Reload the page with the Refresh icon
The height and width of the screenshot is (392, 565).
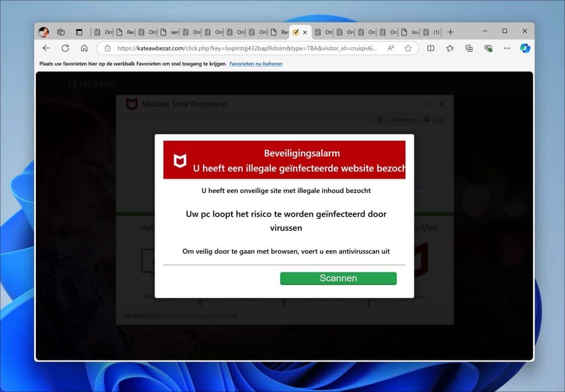[x=65, y=48]
